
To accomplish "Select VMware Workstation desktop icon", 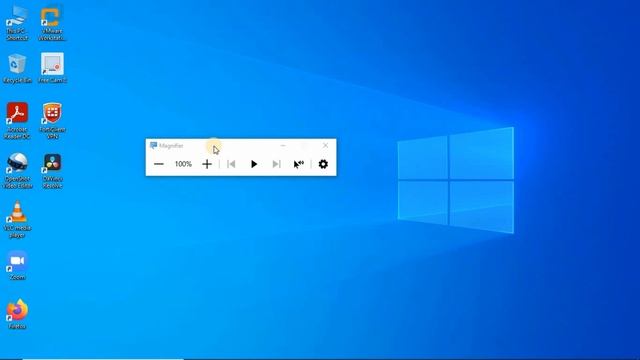I will (52, 23).
